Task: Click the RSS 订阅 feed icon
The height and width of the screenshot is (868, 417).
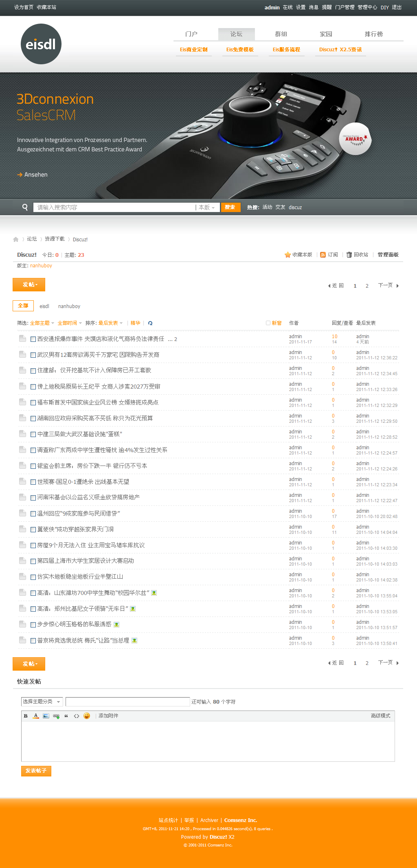Action: point(323,255)
